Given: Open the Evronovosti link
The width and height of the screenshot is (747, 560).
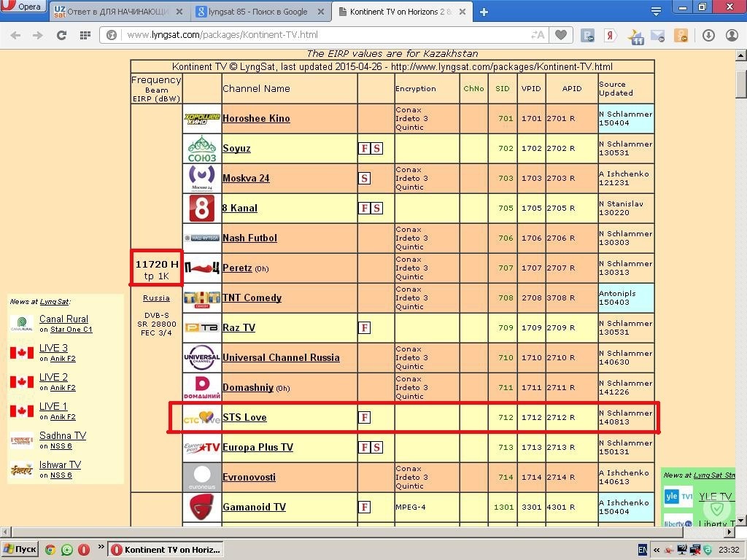Looking at the screenshot, I should pyautogui.click(x=249, y=477).
